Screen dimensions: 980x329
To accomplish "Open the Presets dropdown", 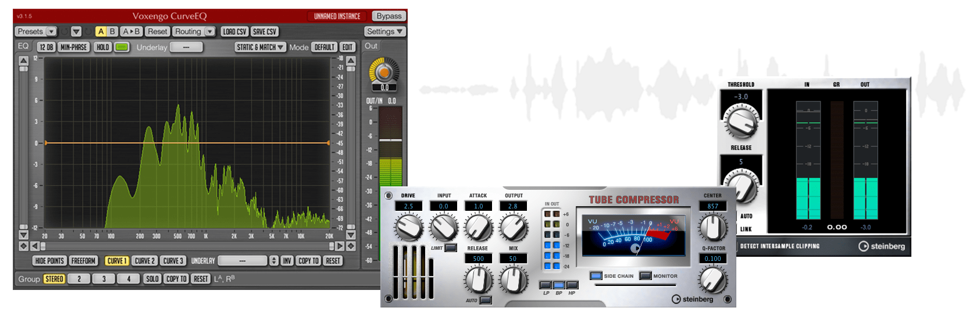I will pos(36,31).
